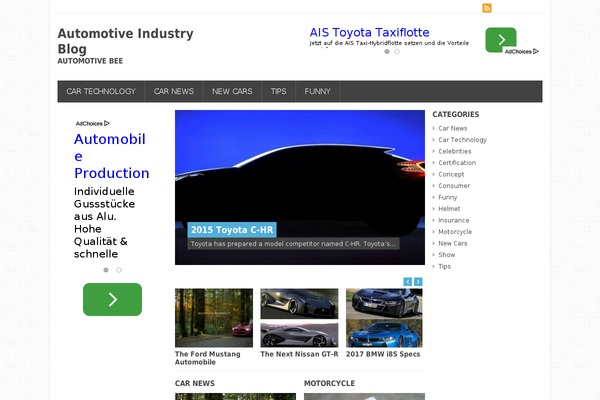Click Automotive Industry Blog site title
The image size is (600, 400).
(x=126, y=41)
